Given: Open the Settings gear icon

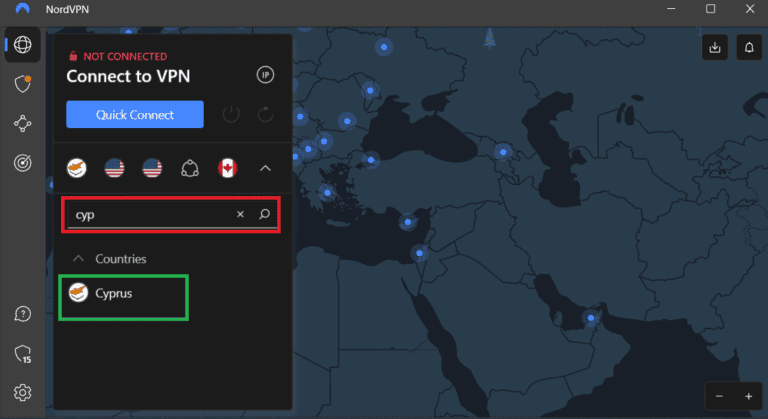Looking at the screenshot, I should 22,392.
